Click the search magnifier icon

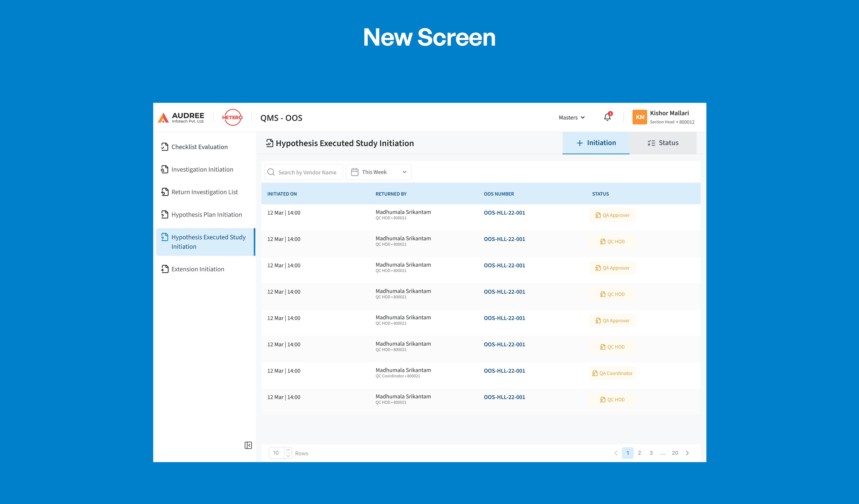tap(271, 172)
